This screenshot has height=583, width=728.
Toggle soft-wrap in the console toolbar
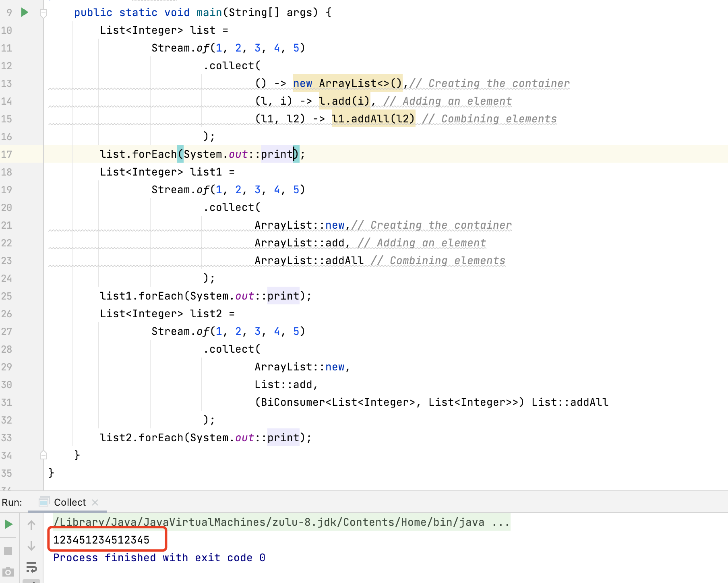[x=31, y=567]
